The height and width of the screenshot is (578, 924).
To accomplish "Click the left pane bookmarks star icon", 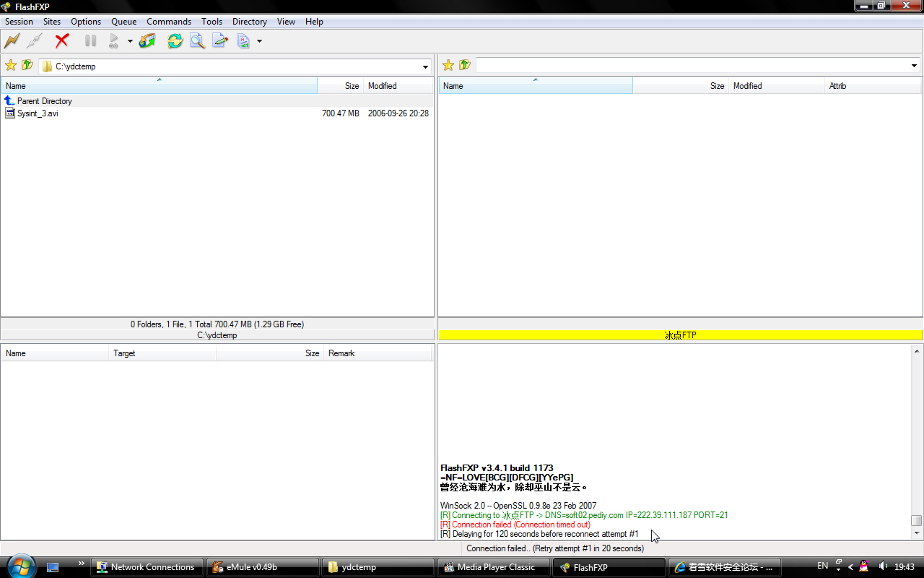I will point(11,66).
